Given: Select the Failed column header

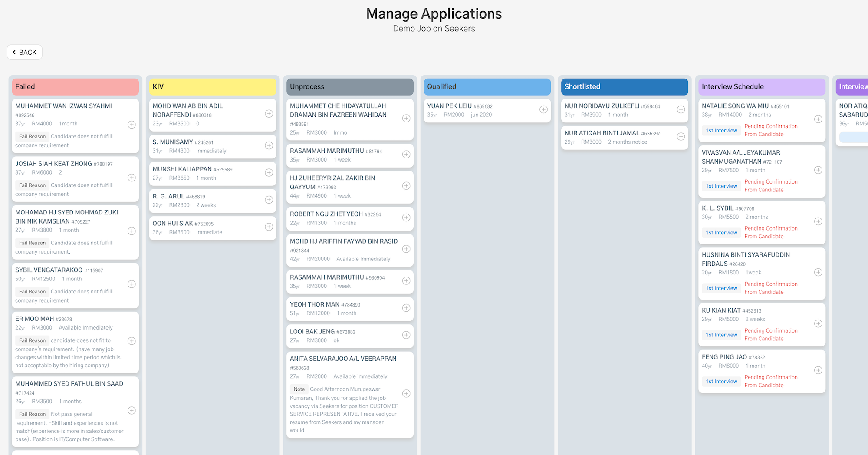Looking at the screenshot, I should pos(76,87).
